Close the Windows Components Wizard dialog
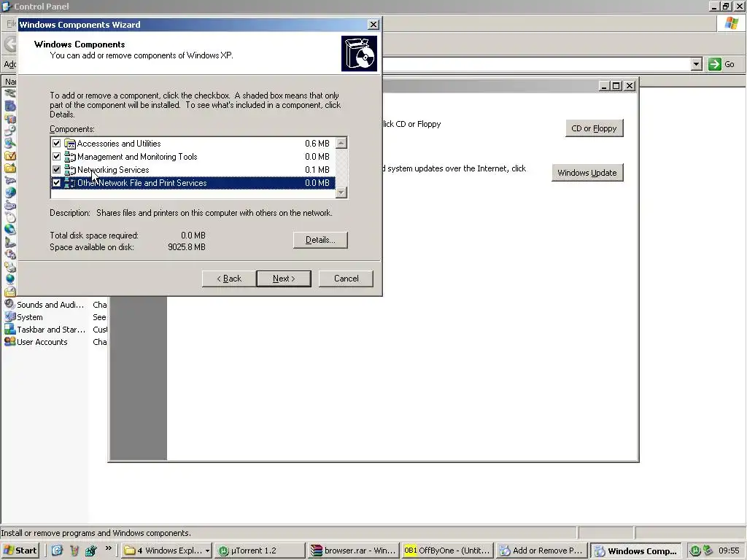Image resolution: width=747 pixels, height=560 pixels. point(373,25)
